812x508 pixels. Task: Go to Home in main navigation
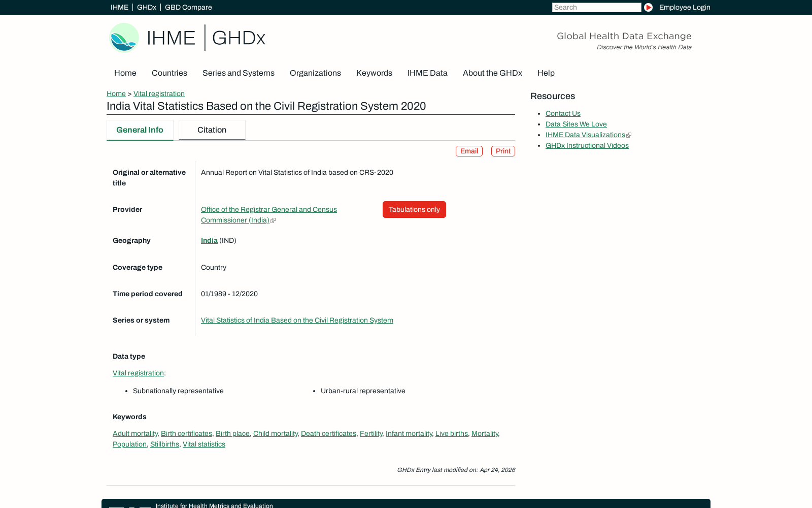pos(125,73)
